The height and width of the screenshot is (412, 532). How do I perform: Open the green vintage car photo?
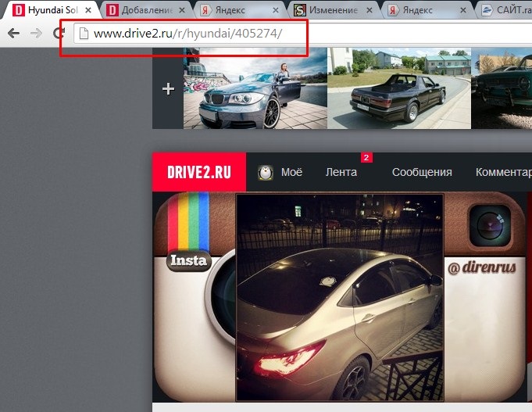tap(502, 88)
